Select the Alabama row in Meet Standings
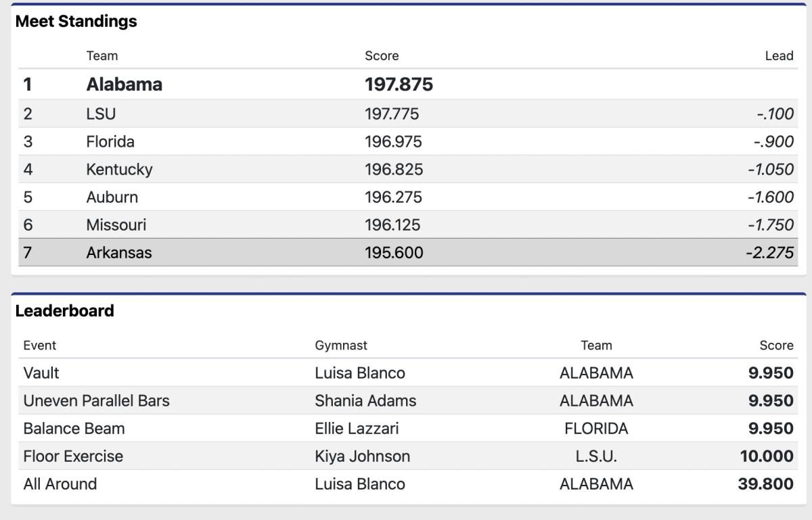Screen dimensions: 812x520 (x=407, y=85)
